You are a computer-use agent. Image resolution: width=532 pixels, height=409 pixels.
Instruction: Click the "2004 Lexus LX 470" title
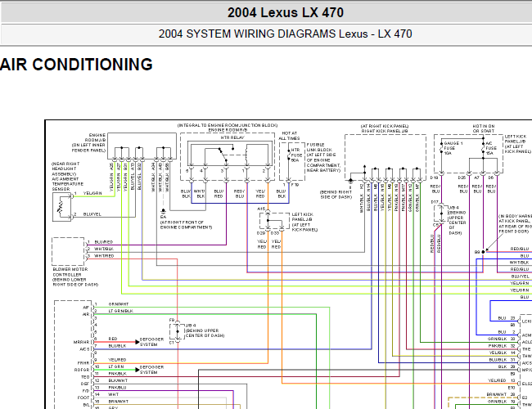[x=286, y=13]
